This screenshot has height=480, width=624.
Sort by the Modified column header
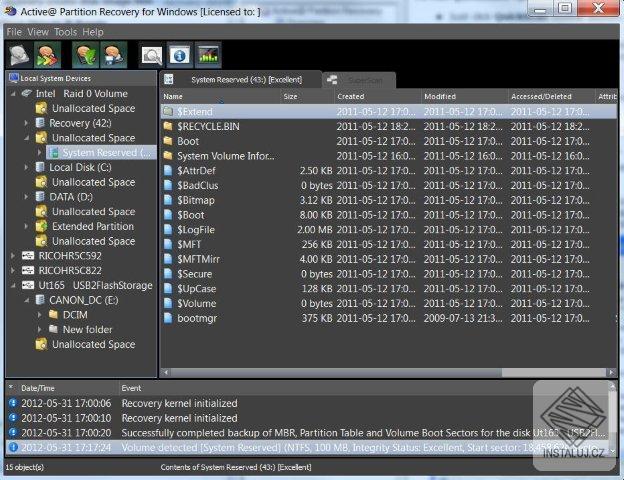(x=465, y=96)
